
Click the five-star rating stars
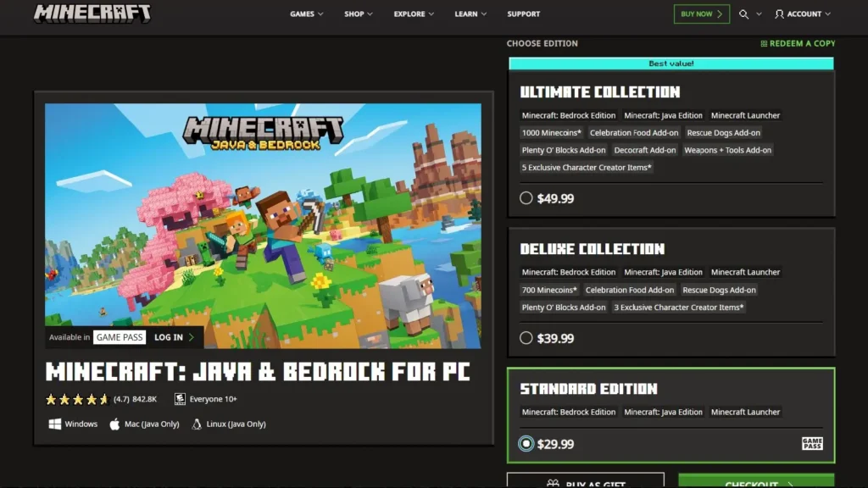coord(77,399)
